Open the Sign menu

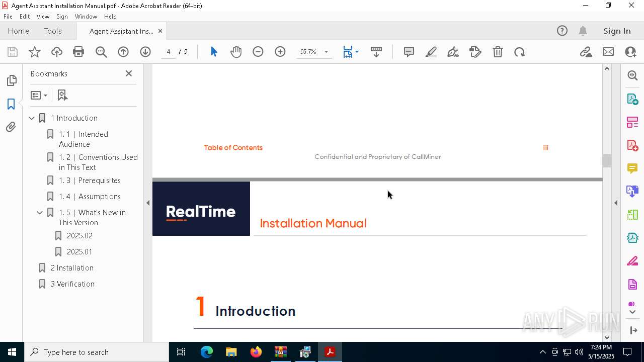pos(62,17)
